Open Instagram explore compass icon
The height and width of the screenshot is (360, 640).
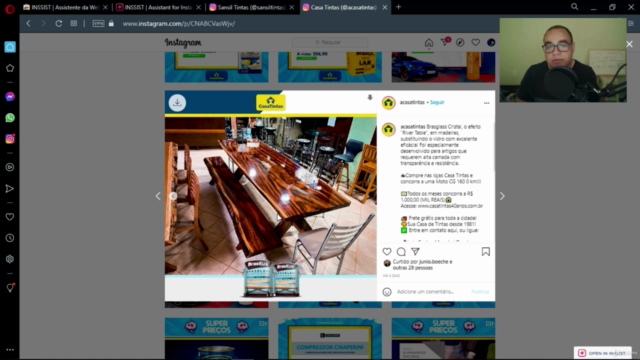460,42
